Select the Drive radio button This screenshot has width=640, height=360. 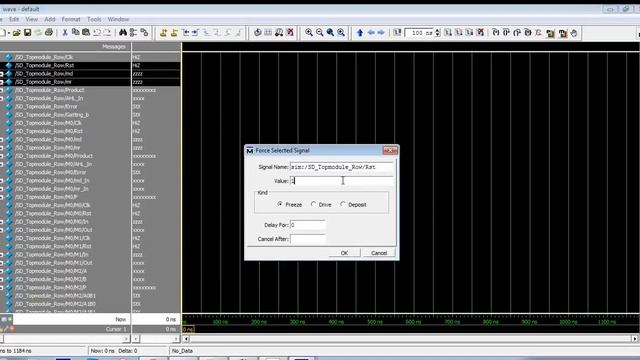(x=313, y=204)
